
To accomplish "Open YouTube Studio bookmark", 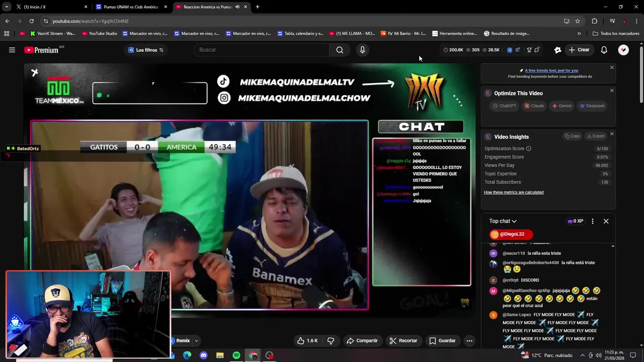I will (99, 34).
